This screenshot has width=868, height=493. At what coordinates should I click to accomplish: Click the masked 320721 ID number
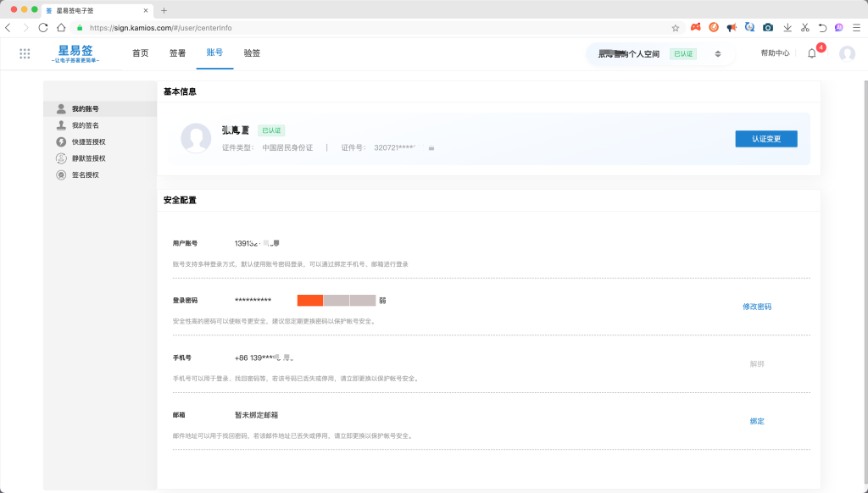[x=404, y=147]
